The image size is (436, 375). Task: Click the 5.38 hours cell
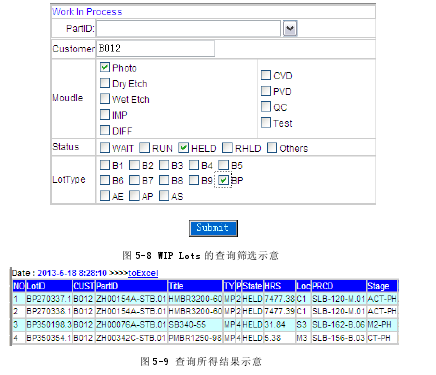(x=280, y=338)
